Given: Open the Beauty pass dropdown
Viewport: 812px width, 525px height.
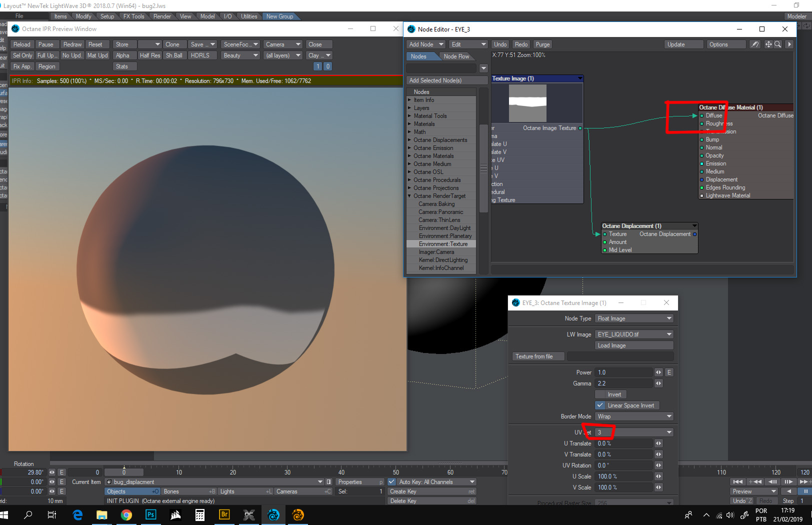Looking at the screenshot, I should pos(240,55).
